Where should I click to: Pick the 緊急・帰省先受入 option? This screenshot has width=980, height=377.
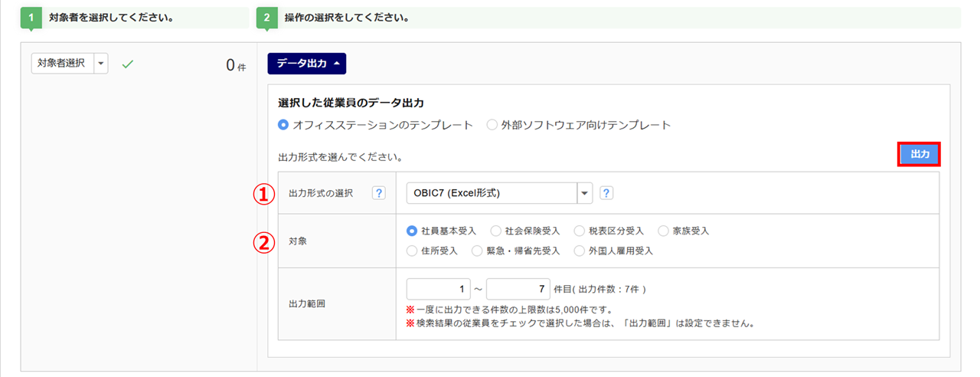point(477,251)
